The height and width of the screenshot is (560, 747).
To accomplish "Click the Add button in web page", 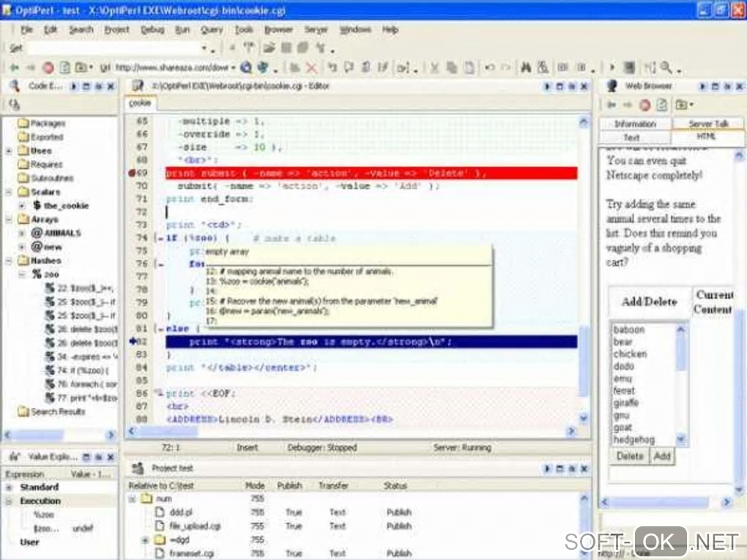I will pyautogui.click(x=662, y=456).
